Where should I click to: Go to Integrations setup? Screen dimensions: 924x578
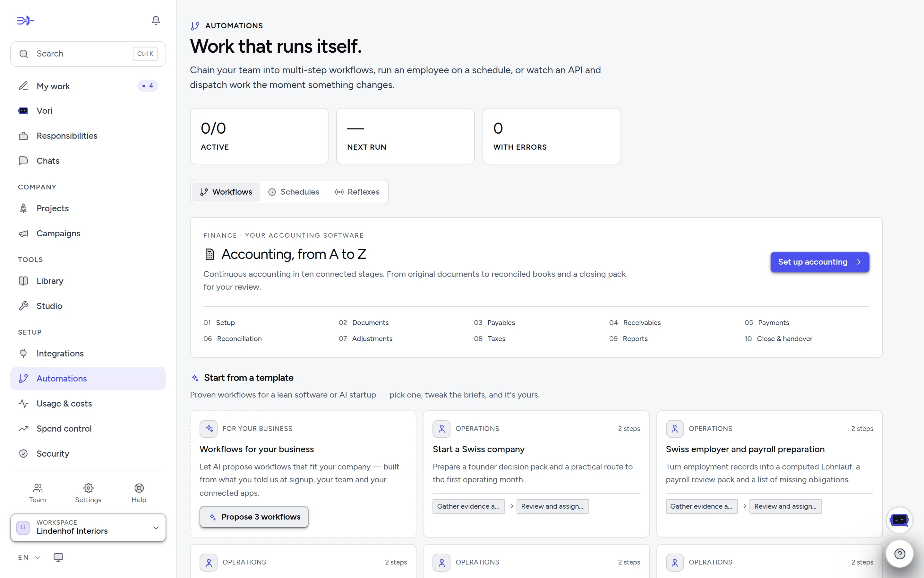[88, 354]
